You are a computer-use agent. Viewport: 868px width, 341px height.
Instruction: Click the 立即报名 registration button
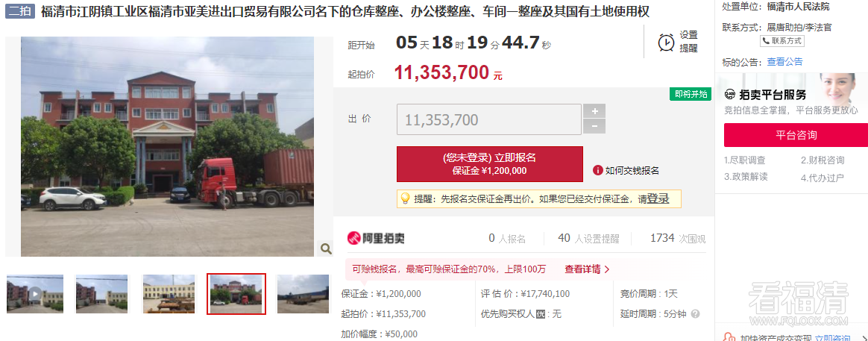click(490, 164)
